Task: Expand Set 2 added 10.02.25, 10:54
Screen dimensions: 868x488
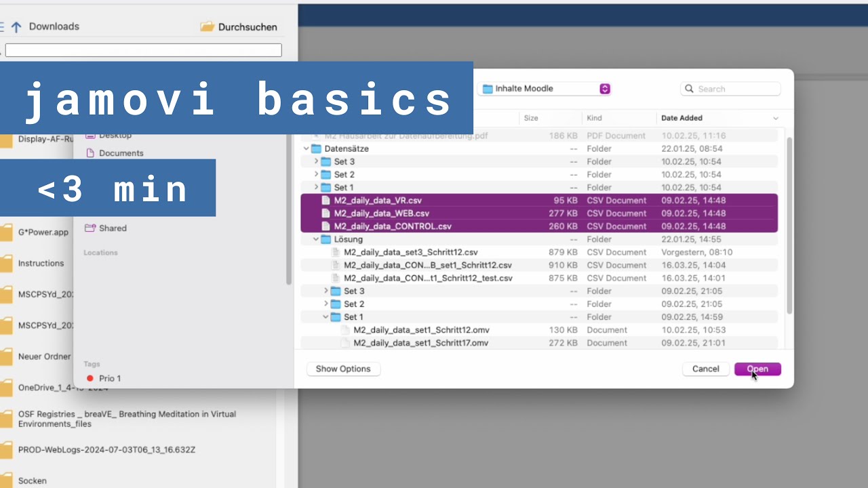Action: pyautogui.click(x=316, y=174)
